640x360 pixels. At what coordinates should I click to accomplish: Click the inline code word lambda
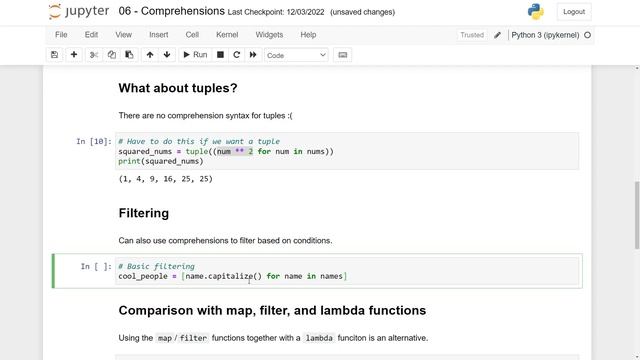319,338
